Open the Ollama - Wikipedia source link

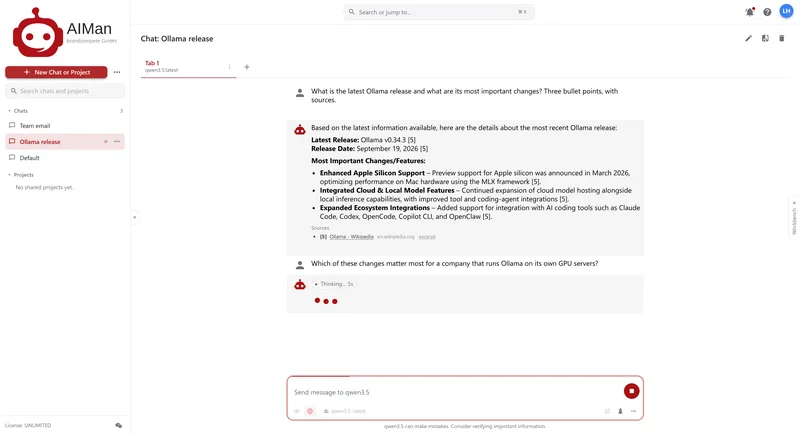point(351,237)
